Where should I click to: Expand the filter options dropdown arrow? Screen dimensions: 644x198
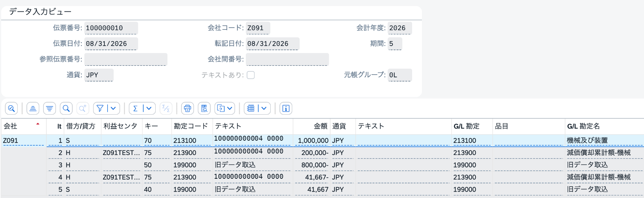[114, 109]
